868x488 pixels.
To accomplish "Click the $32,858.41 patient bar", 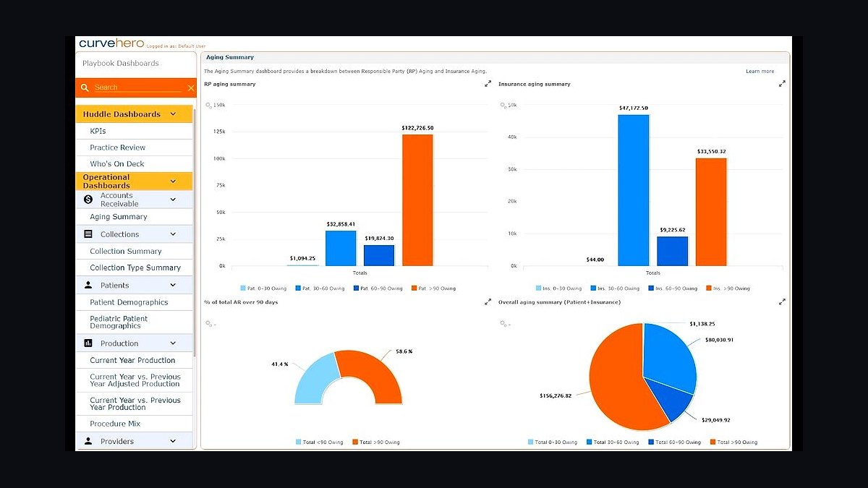I will click(341, 248).
